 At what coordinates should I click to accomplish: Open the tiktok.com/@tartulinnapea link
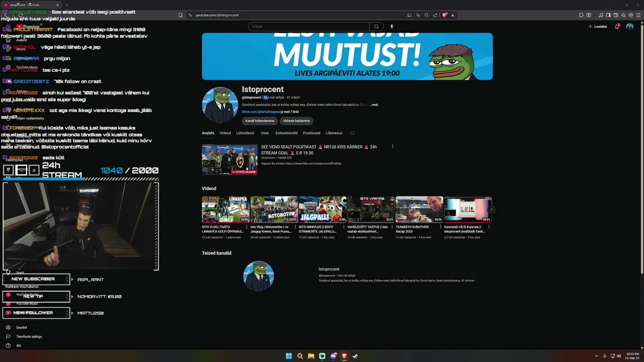coord(261,112)
